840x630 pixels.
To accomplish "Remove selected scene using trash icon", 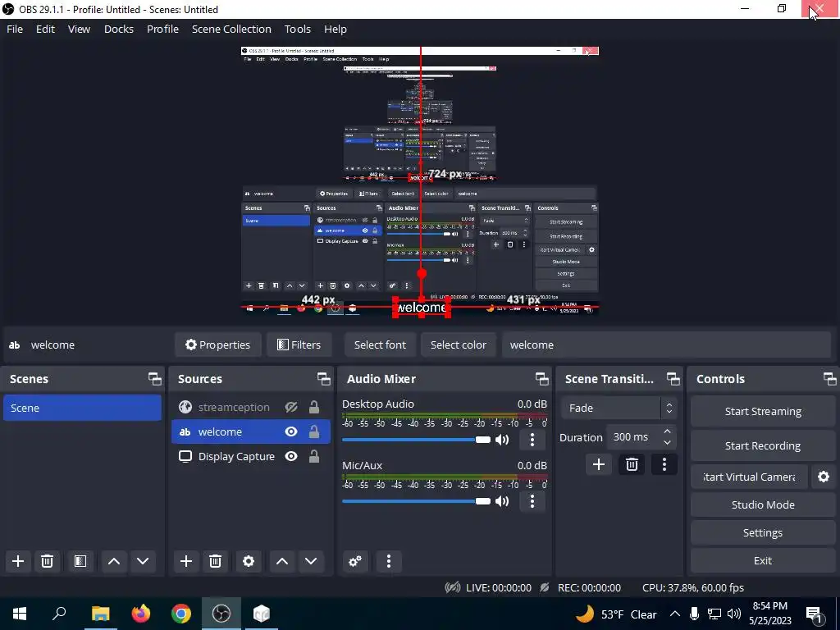I will pyautogui.click(x=47, y=561).
